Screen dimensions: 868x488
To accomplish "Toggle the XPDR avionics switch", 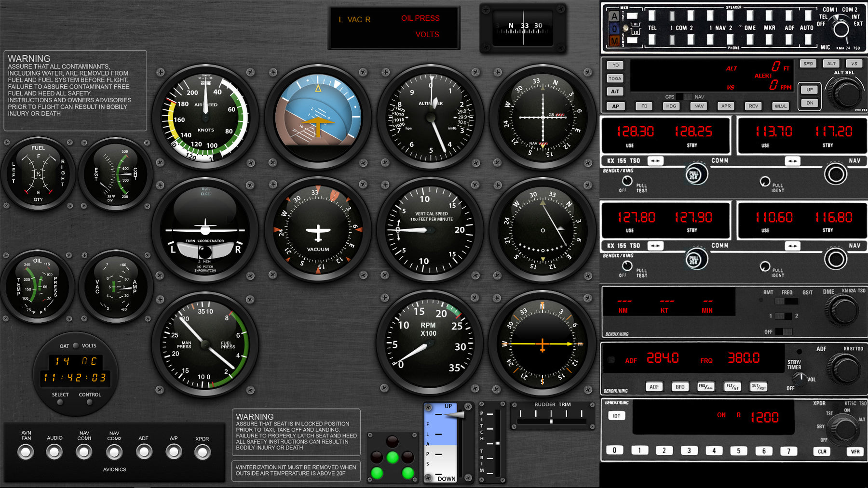I will [203, 452].
